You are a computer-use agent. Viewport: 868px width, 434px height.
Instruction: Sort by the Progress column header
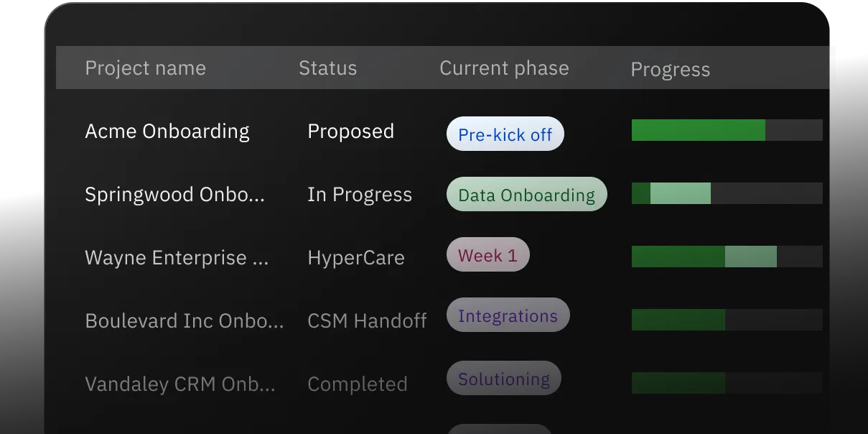click(x=670, y=69)
